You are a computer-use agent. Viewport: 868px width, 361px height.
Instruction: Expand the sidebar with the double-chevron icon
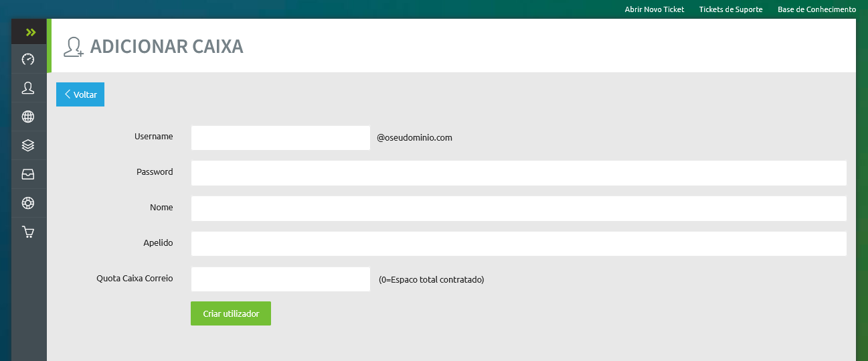[29, 31]
